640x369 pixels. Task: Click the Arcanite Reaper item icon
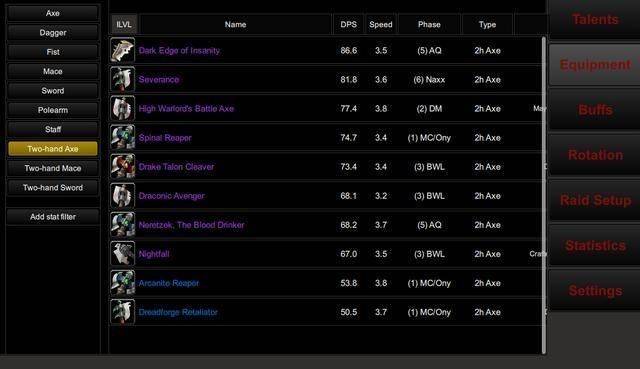coord(122,283)
